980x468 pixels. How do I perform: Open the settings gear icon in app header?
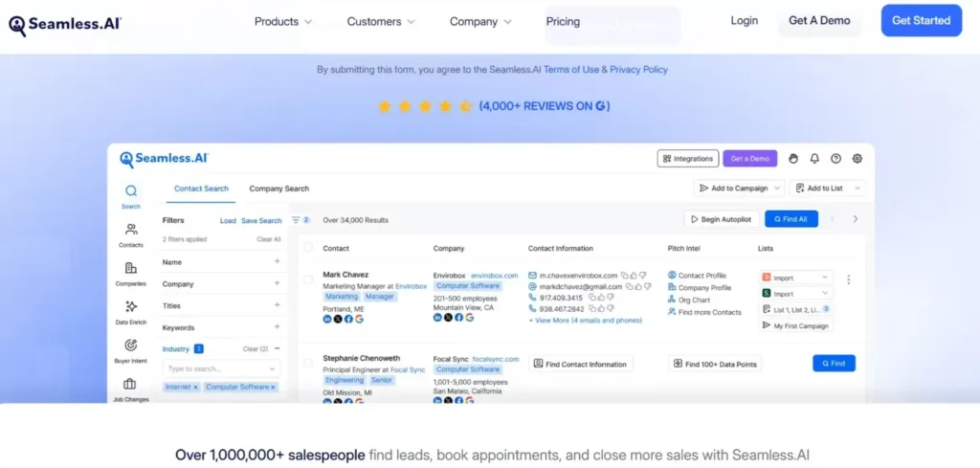pos(857,159)
